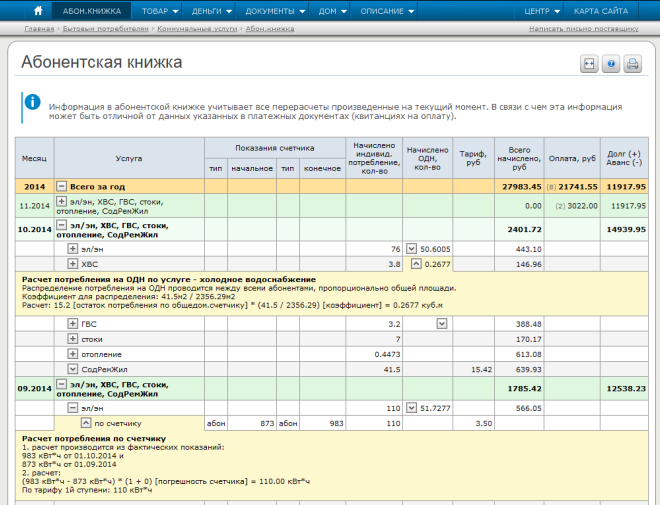The image size is (660, 505).
Task: Show ОДН calculation for 51.7277 value
Action: pos(411,408)
